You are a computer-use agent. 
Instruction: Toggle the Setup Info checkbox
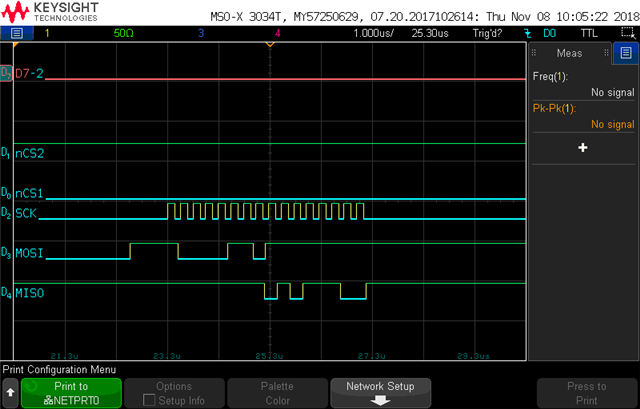(x=149, y=400)
